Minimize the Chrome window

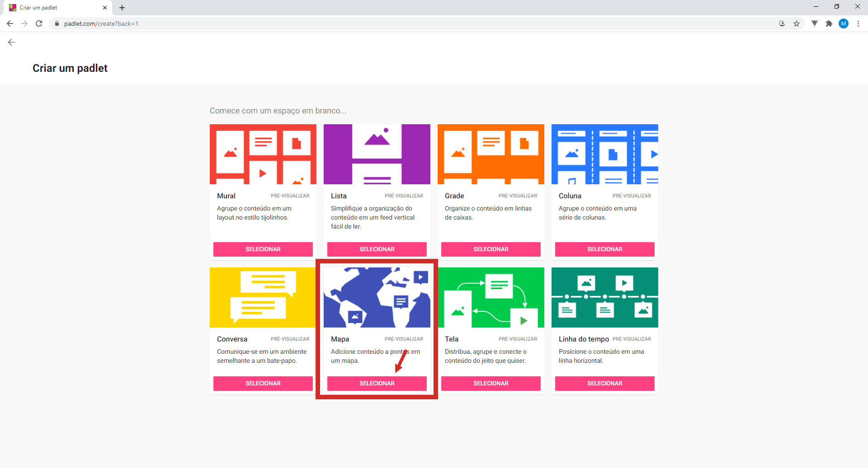pyautogui.click(x=816, y=6)
